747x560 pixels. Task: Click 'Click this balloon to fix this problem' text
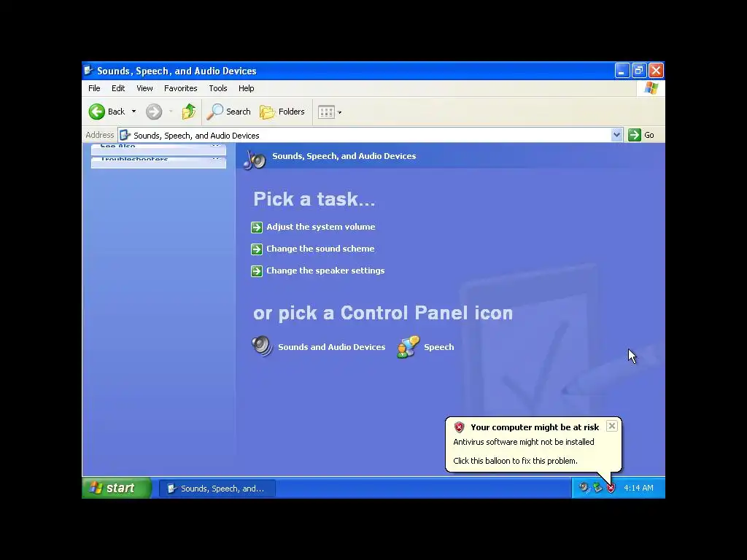pyautogui.click(x=515, y=461)
